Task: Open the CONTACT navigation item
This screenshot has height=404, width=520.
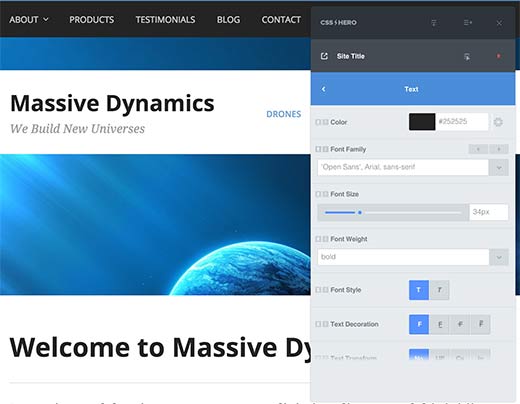Action: pos(281,20)
